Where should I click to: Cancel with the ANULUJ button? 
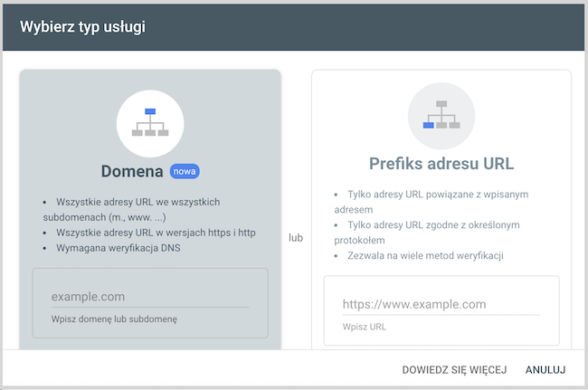(545, 370)
